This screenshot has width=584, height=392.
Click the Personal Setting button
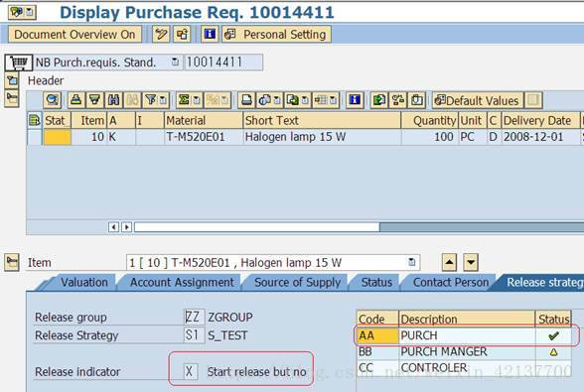pyautogui.click(x=277, y=35)
